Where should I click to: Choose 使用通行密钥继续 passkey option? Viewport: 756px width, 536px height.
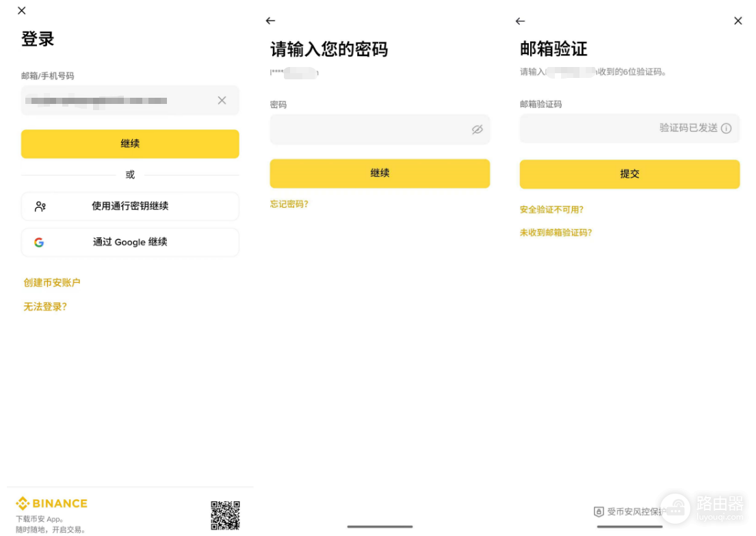[130, 206]
